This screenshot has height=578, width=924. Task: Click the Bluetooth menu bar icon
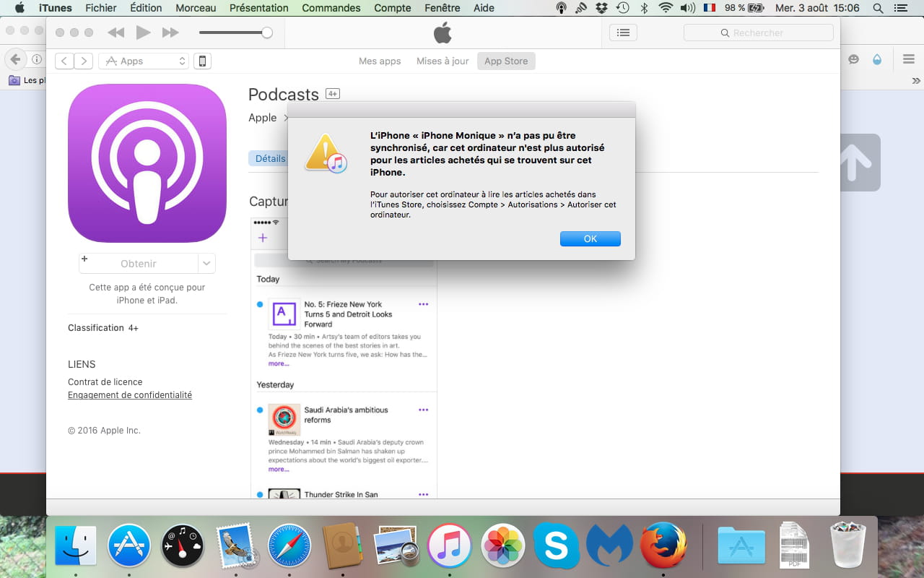point(645,8)
